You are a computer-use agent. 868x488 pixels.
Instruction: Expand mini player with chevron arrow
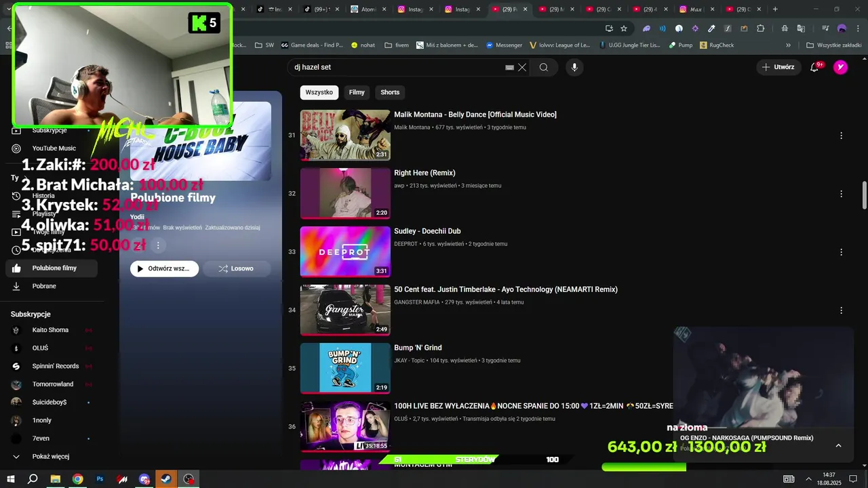(x=838, y=445)
